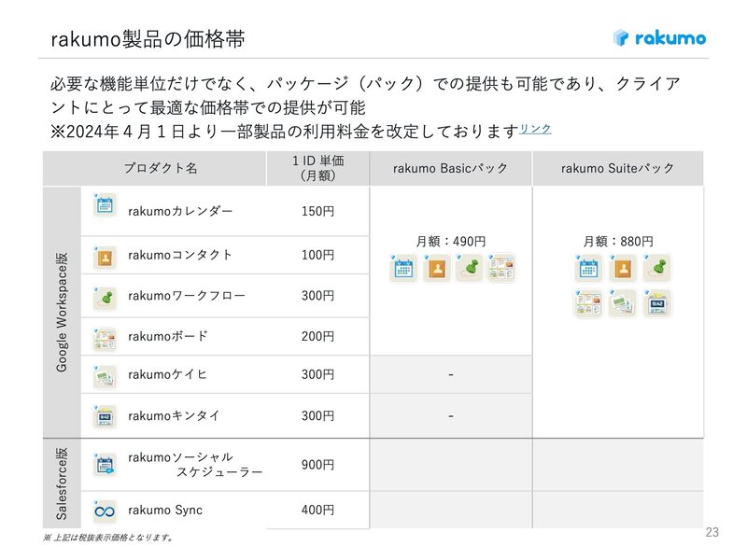Click the rakumoボード product name

[x=168, y=336]
